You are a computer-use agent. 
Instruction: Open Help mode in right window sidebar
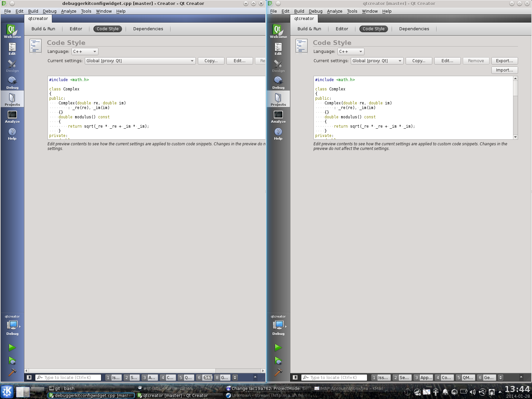click(278, 133)
